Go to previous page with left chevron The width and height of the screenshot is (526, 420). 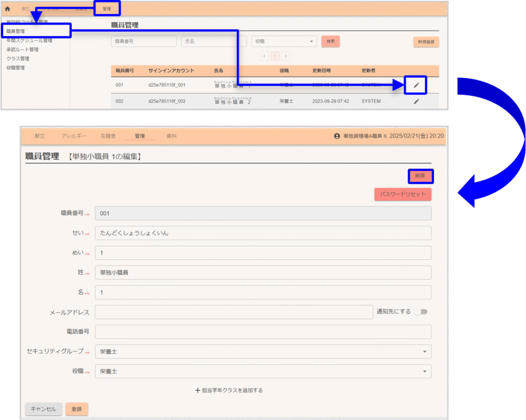[264, 56]
